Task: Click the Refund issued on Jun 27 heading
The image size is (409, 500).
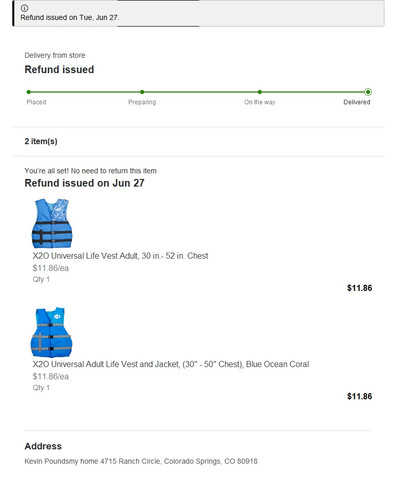Action: click(84, 183)
